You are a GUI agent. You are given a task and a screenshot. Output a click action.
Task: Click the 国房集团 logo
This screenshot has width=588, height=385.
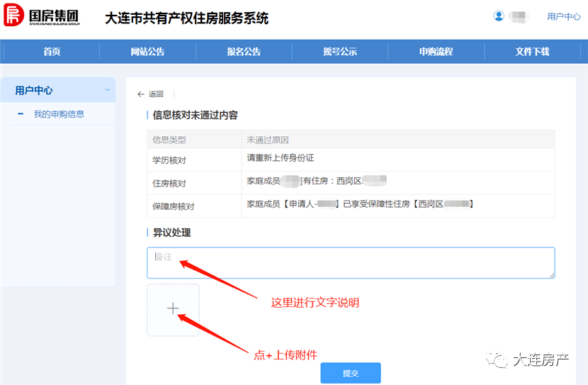42,15
